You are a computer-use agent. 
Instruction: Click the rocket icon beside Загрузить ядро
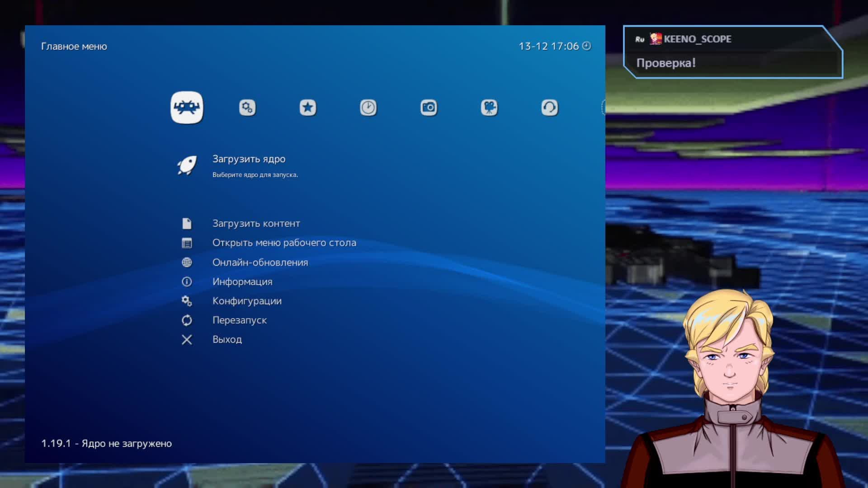tap(187, 165)
